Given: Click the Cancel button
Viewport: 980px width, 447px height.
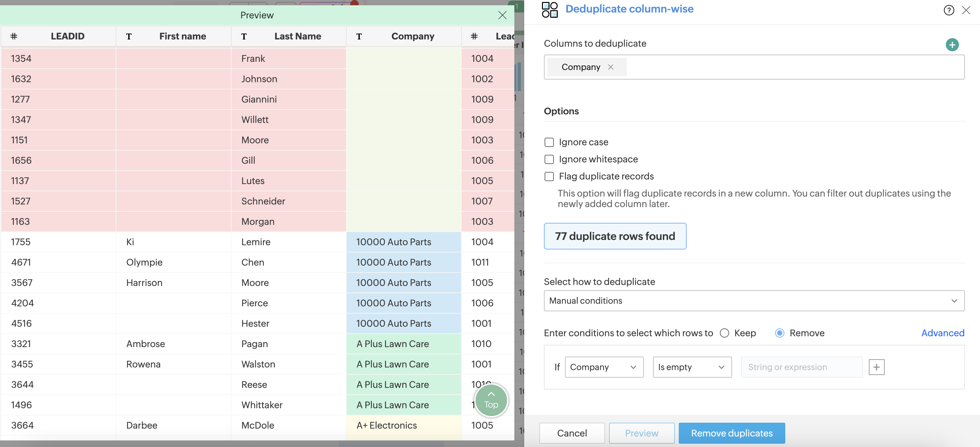Looking at the screenshot, I should 572,433.
